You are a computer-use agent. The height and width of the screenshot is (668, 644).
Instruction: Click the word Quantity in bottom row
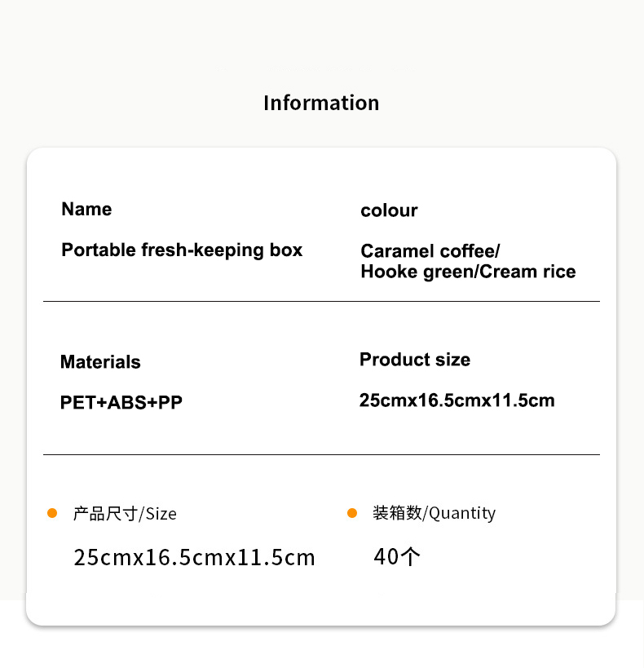(x=462, y=513)
